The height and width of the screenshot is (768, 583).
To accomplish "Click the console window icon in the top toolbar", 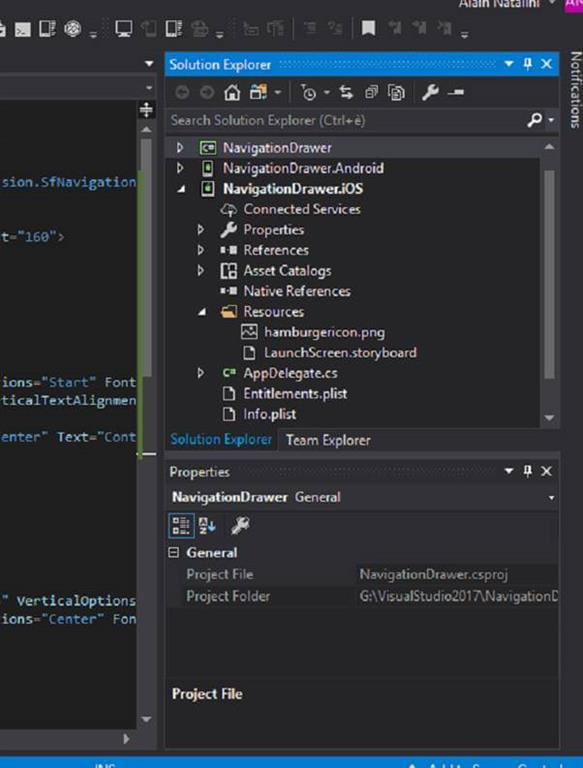I will 23,29.
